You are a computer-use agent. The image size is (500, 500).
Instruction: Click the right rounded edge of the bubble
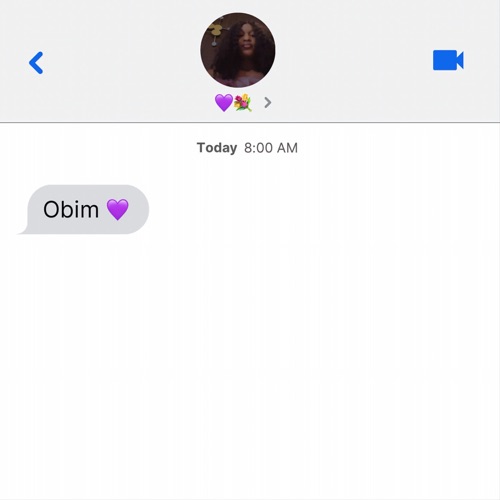coord(143,209)
